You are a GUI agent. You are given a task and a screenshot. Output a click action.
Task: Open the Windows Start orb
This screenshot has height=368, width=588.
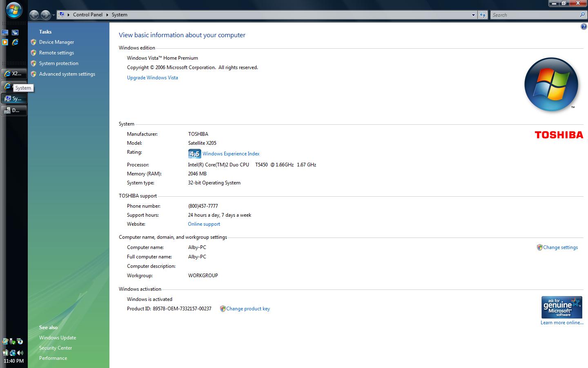[x=13, y=10]
